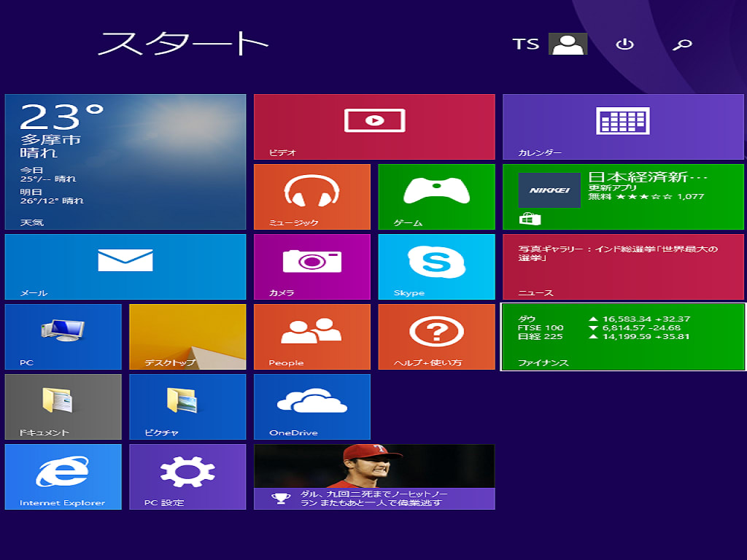Click the TS user account picture
Screen dimensions: 747x560
(568, 44)
